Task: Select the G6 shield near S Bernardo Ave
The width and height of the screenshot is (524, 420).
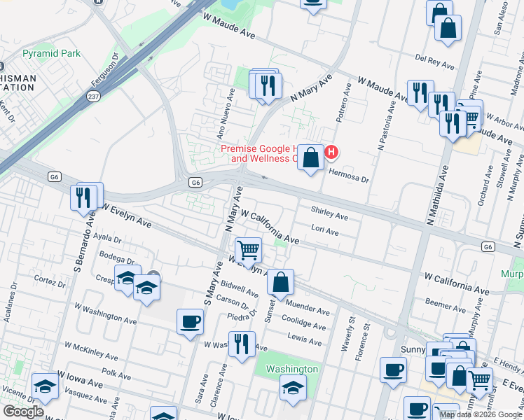Action: pyautogui.click(x=55, y=176)
